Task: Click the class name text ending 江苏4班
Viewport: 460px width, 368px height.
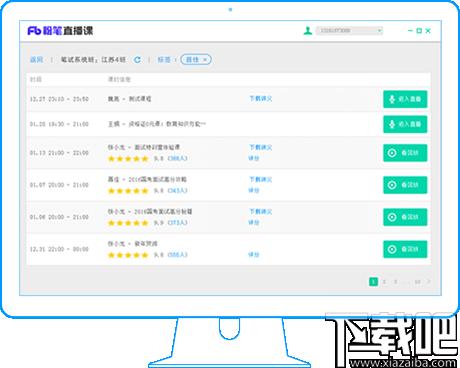Action: pyautogui.click(x=93, y=60)
